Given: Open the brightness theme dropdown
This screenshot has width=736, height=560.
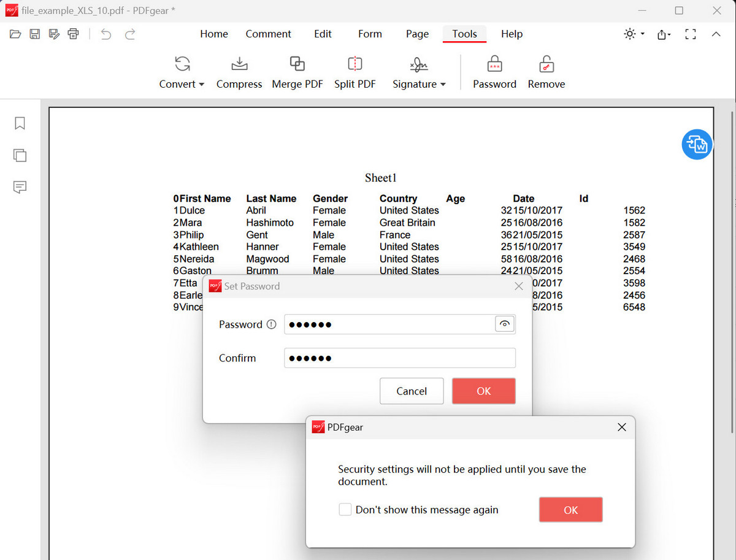Looking at the screenshot, I should point(633,34).
